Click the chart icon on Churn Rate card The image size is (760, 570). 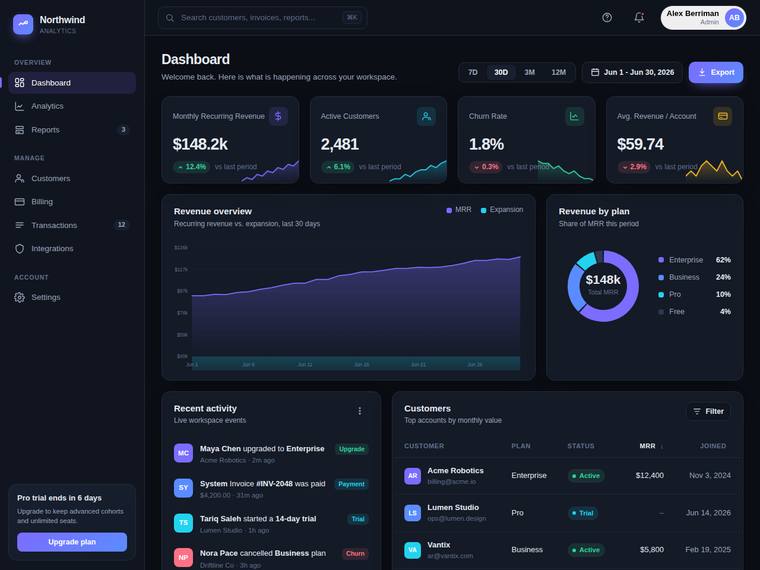click(574, 116)
